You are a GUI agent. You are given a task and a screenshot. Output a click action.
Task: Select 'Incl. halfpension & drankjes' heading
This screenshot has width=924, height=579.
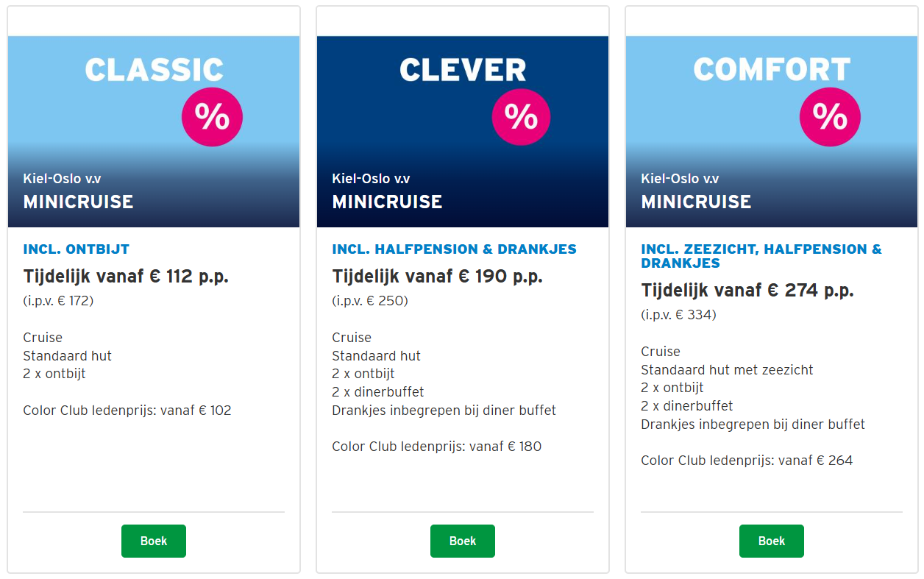click(454, 249)
